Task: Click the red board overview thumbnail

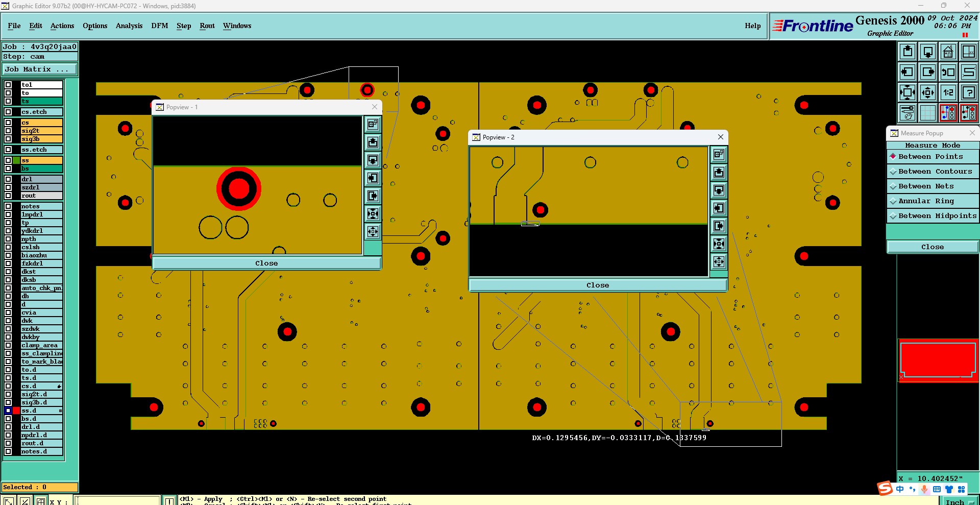Action: [938, 360]
